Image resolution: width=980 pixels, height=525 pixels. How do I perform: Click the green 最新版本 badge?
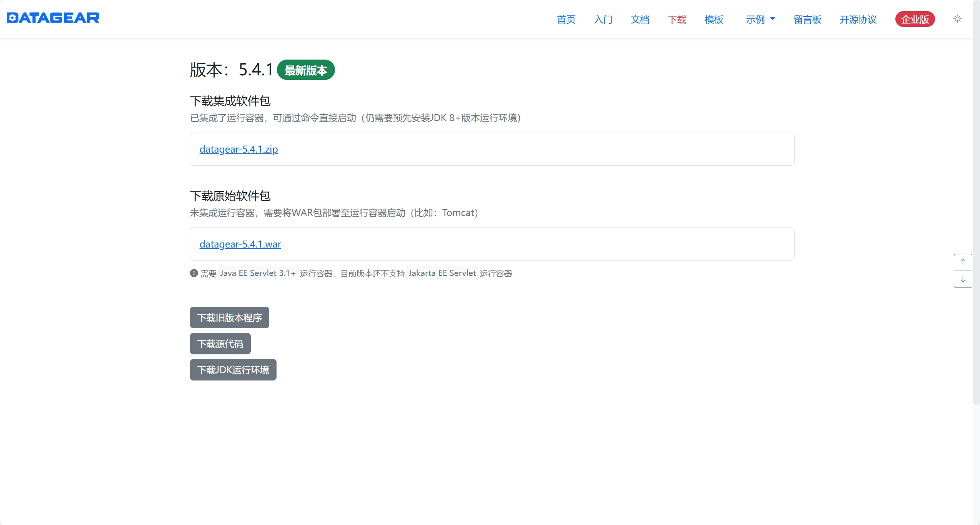(x=306, y=70)
